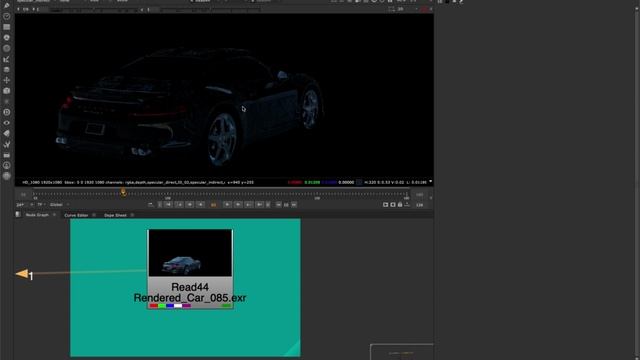640x360 pixels.
Task: Click the frame increment field
Action: click(286, 205)
